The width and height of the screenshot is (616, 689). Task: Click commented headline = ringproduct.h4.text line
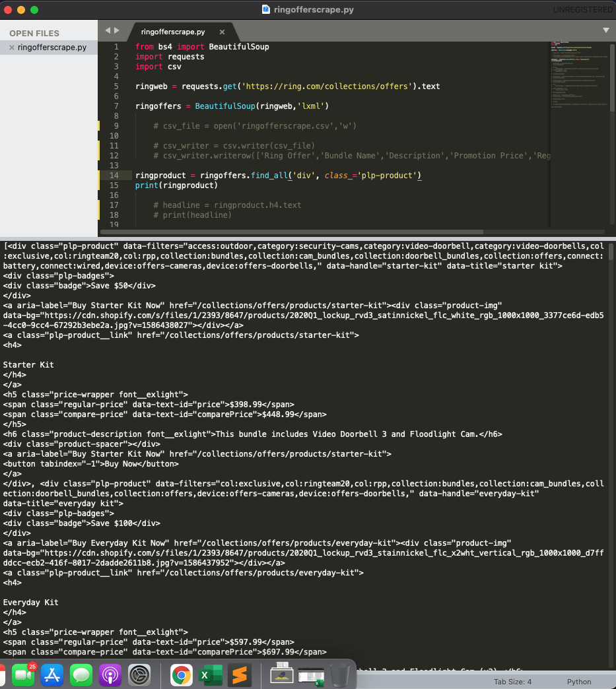point(227,205)
